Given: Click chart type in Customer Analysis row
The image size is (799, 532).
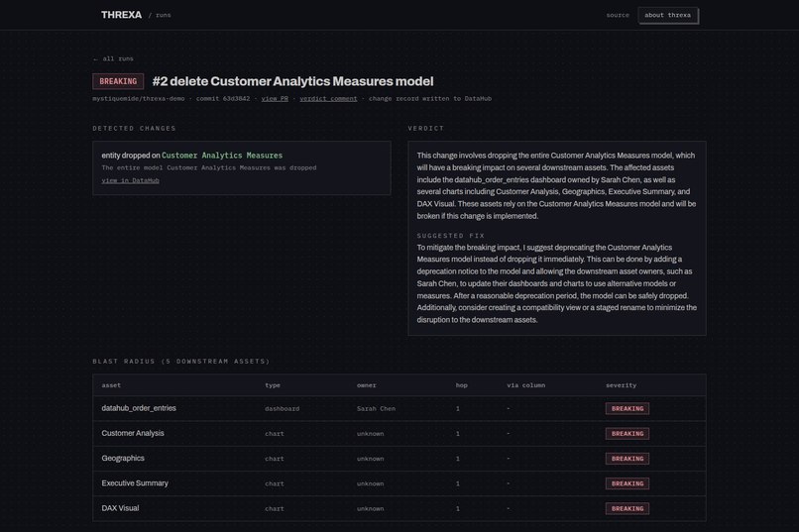Looking at the screenshot, I should [275, 434].
